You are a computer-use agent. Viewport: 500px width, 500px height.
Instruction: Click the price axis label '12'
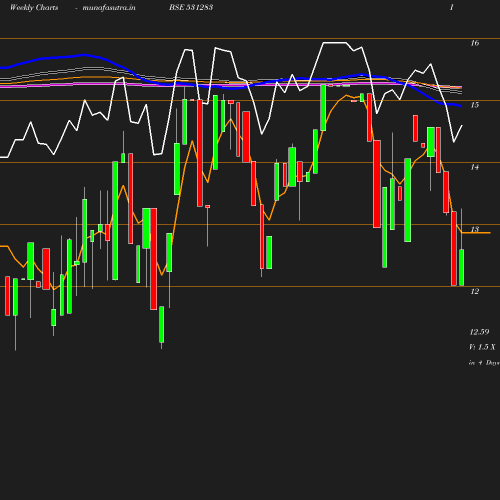click(475, 291)
